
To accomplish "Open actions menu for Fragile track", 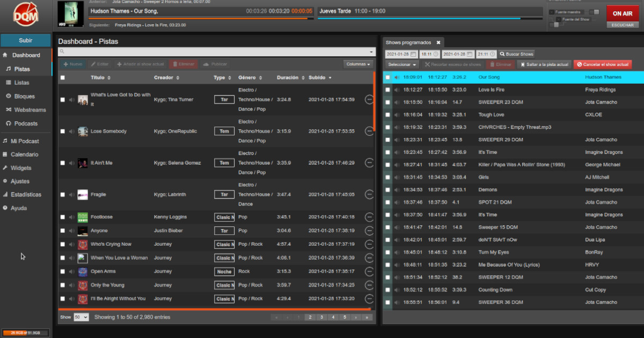I will click(369, 194).
